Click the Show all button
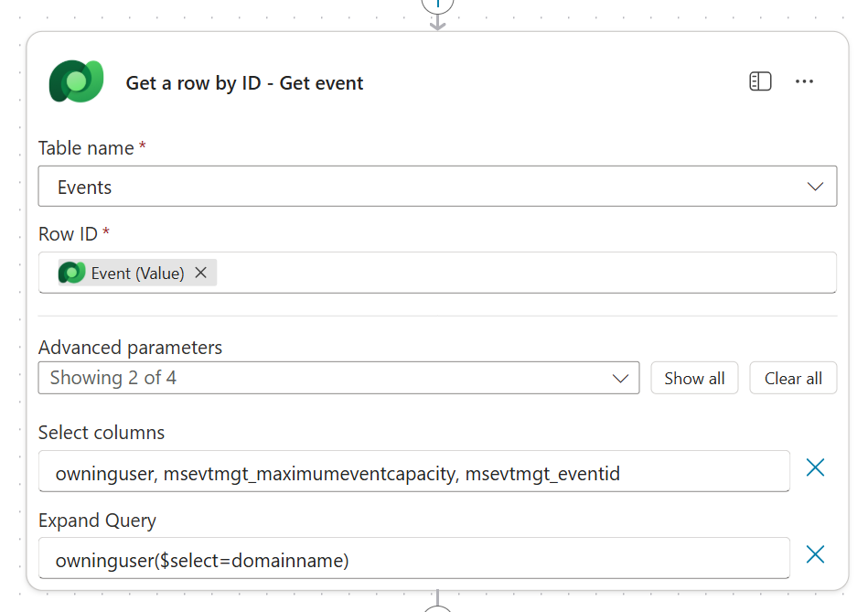This screenshot has width=868, height=612. (694, 378)
